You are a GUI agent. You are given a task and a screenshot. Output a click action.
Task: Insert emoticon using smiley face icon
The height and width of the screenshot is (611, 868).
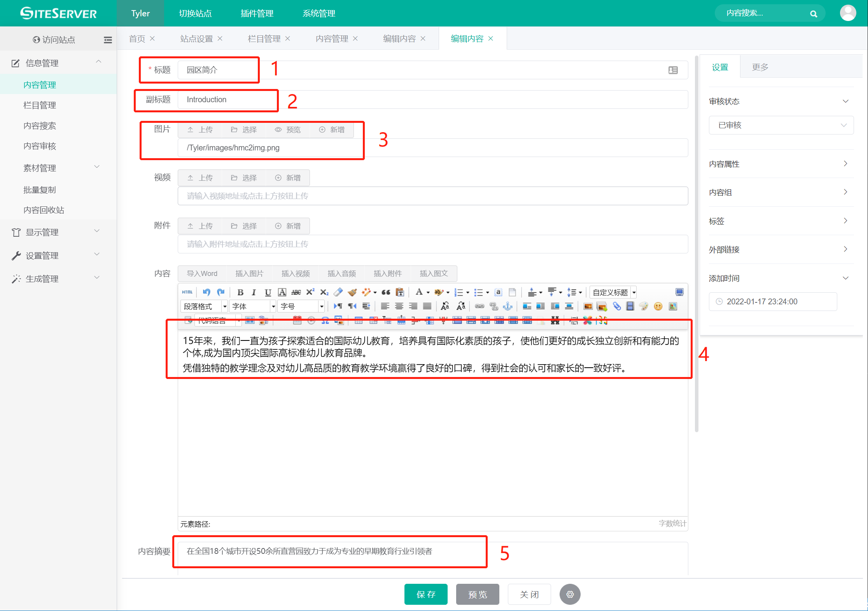tap(658, 307)
